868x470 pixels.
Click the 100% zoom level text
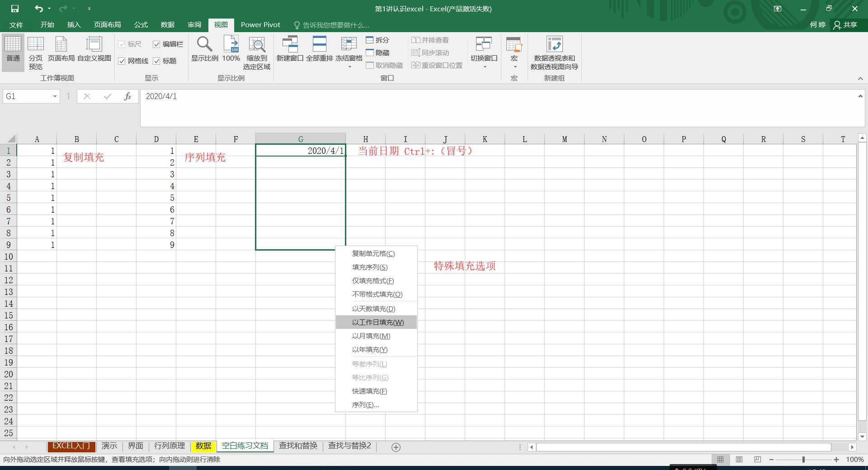tap(855, 460)
